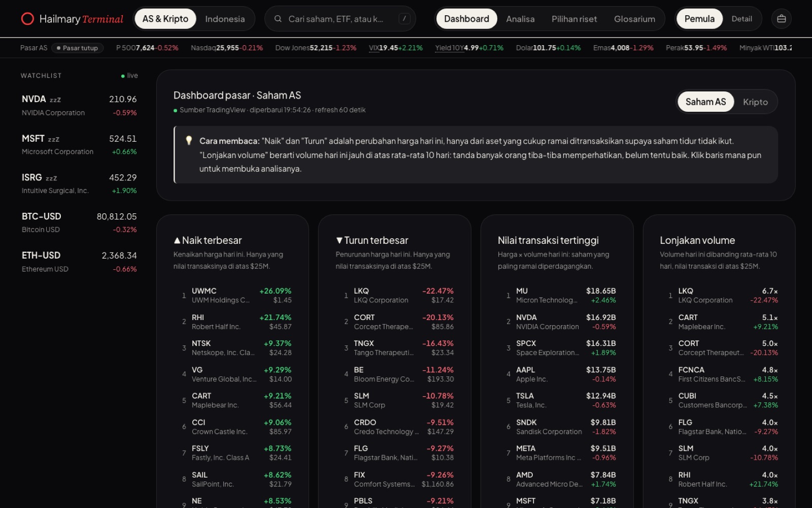Open the FCNCA First Citizens row
812x508 pixels.
click(719, 374)
